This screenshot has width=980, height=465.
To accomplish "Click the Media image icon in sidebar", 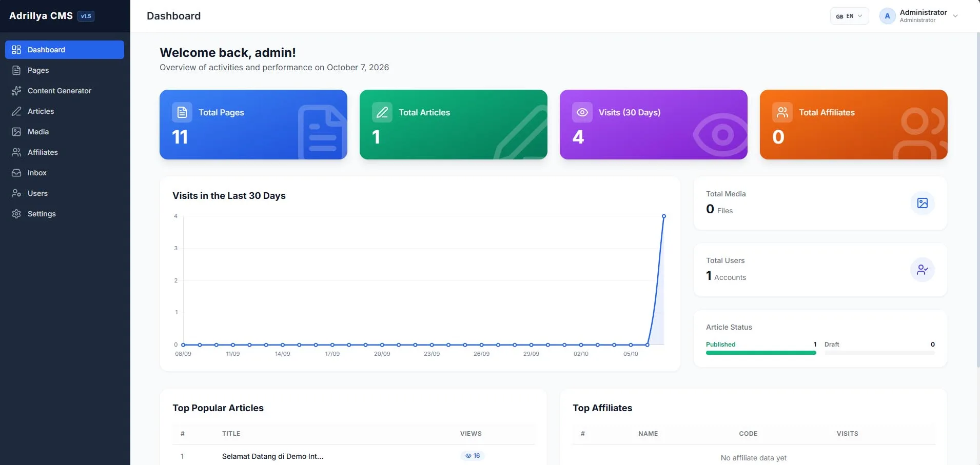I will coord(16,132).
